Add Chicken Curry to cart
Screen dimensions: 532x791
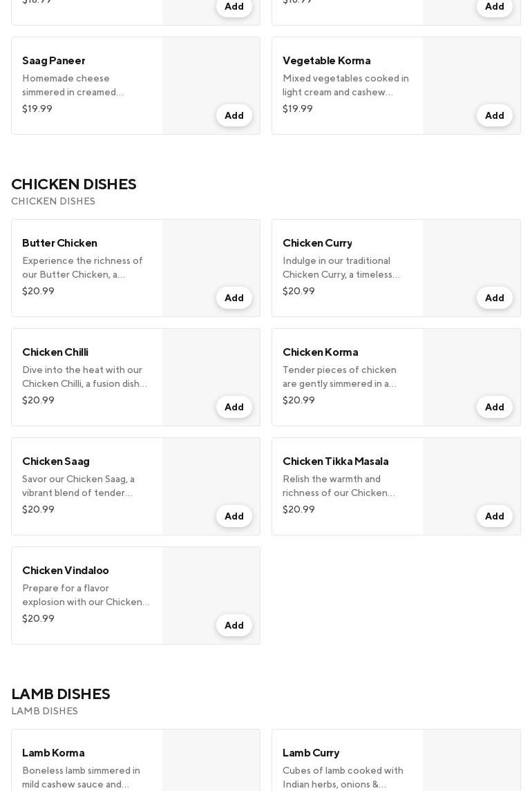[x=494, y=298]
